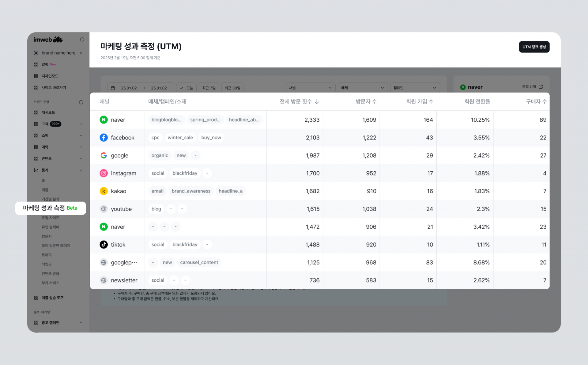
Task: Collapse the 통계 menu chevron
Action: pos(81,170)
